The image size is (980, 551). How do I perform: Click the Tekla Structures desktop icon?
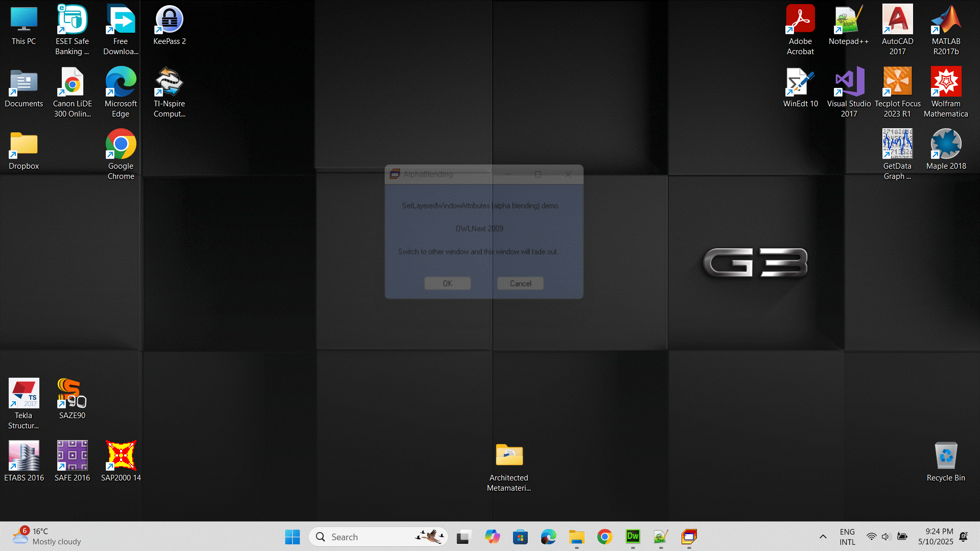[x=24, y=403]
